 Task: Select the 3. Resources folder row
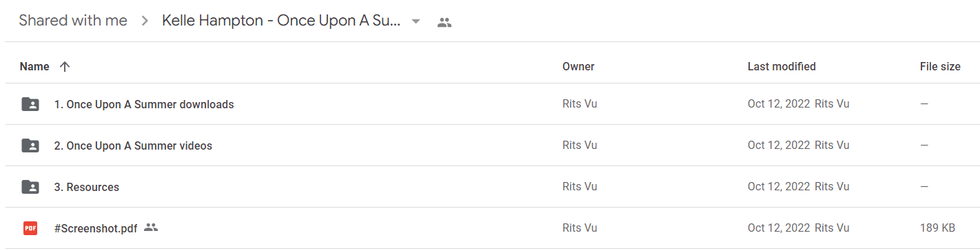point(490,187)
